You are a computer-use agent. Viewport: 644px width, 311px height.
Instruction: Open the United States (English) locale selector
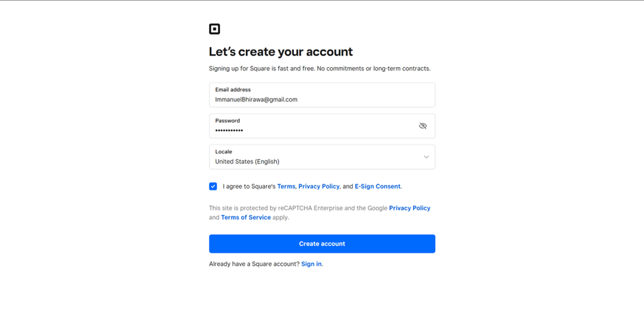[x=322, y=157]
